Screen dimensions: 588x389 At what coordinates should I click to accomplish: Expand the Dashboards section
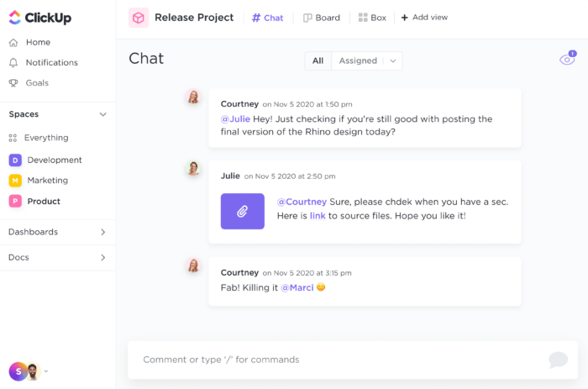point(103,232)
